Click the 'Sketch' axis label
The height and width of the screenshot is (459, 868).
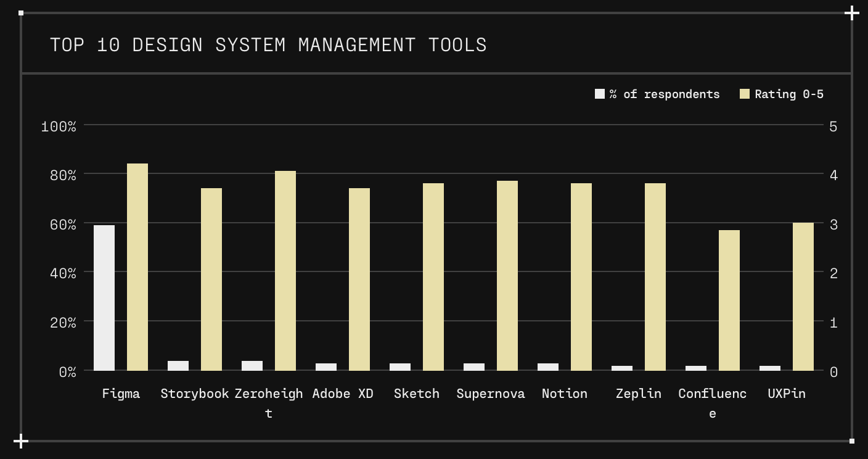(x=417, y=394)
